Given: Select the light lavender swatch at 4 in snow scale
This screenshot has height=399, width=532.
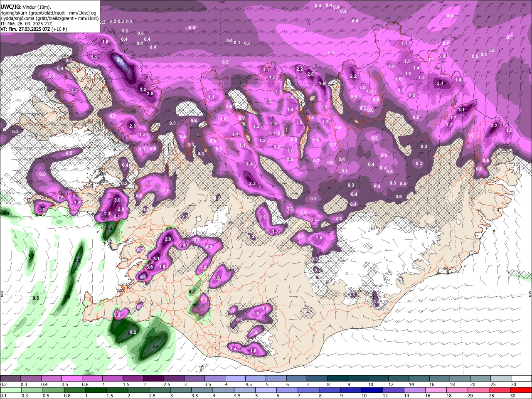Looking at the screenshot, I should click(x=235, y=378).
